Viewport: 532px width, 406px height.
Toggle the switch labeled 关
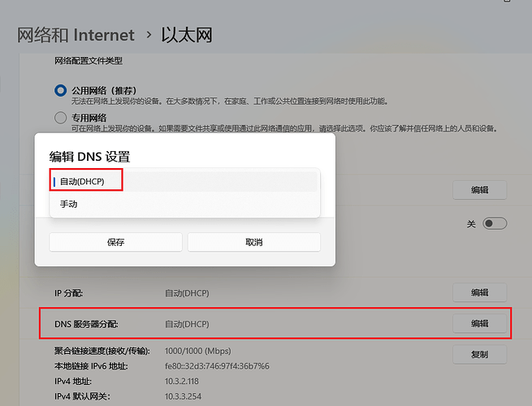click(x=495, y=223)
